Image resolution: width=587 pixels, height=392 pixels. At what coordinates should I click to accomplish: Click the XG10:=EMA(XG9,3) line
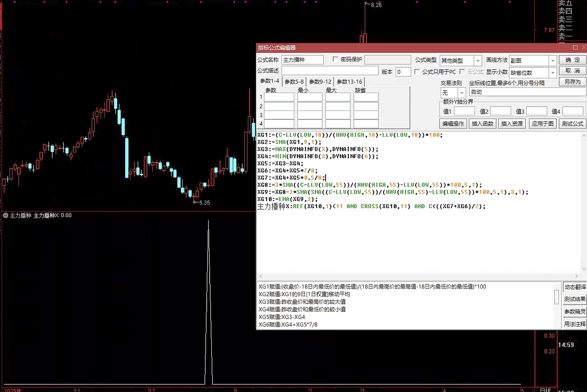[x=288, y=199]
